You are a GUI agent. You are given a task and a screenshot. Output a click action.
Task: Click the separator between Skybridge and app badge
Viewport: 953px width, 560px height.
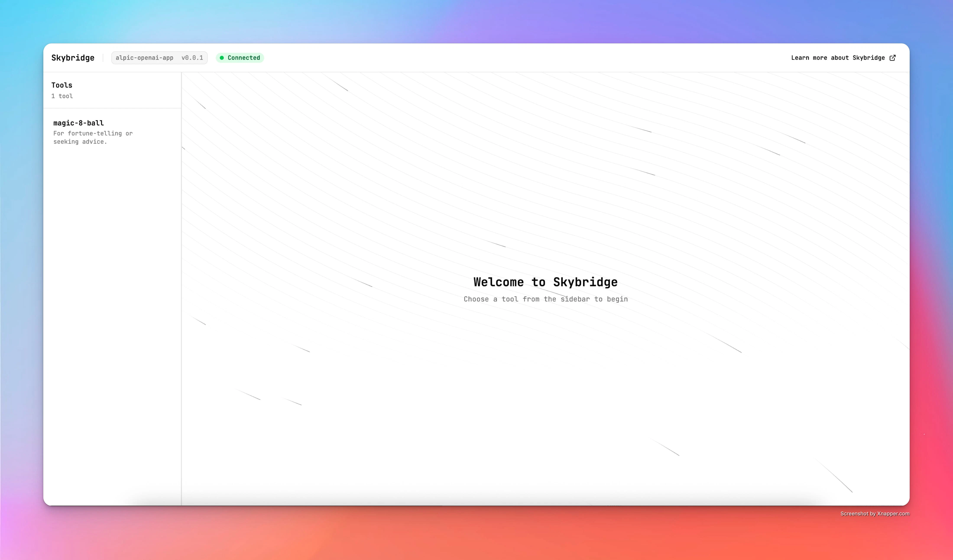coord(103,58)
